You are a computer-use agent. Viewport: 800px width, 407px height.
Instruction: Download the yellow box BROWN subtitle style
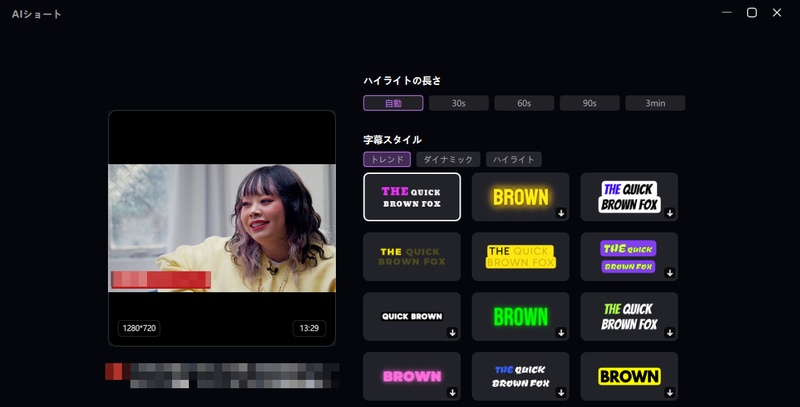coord(670,392)
